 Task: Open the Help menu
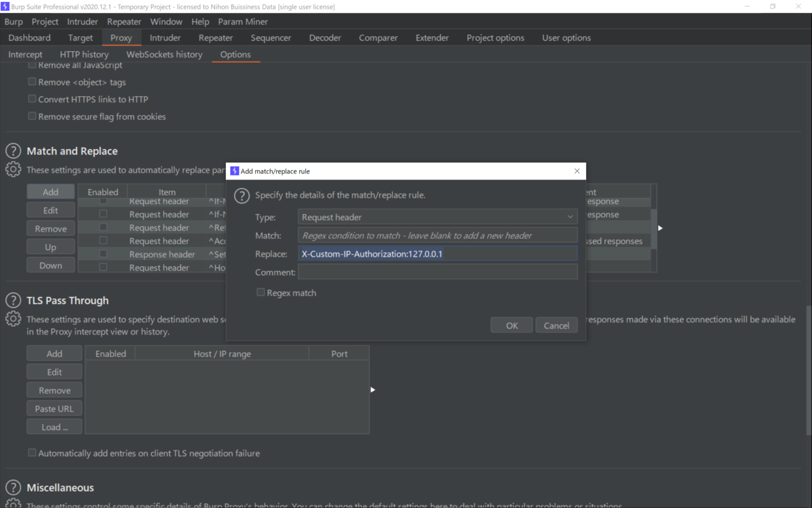[x=200, y=22]
